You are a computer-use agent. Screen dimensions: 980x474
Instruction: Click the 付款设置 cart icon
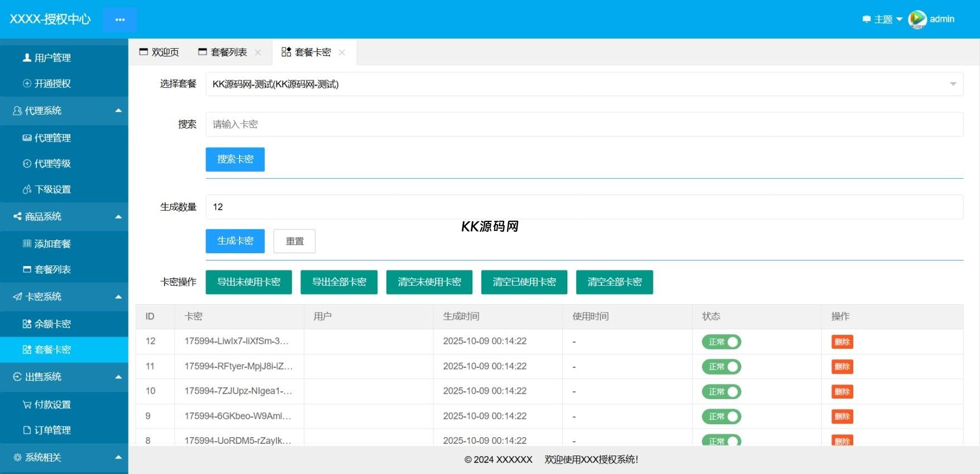point(26,405)
